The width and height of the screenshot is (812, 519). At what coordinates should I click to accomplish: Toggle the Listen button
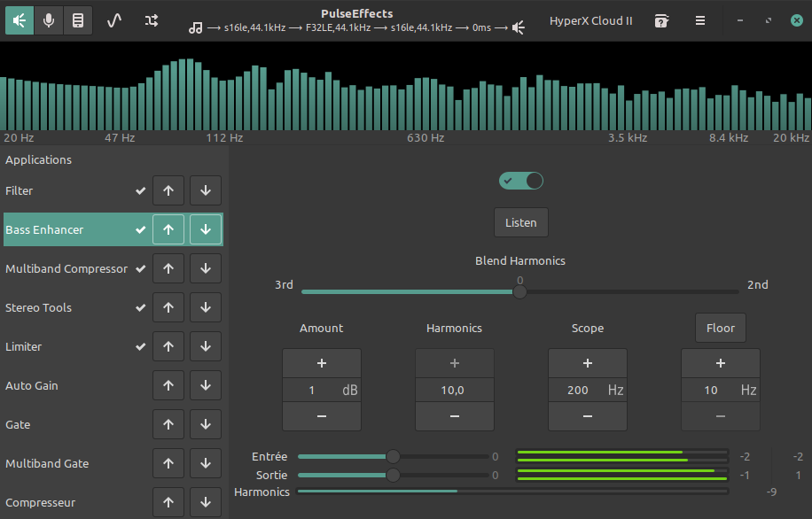521,222
